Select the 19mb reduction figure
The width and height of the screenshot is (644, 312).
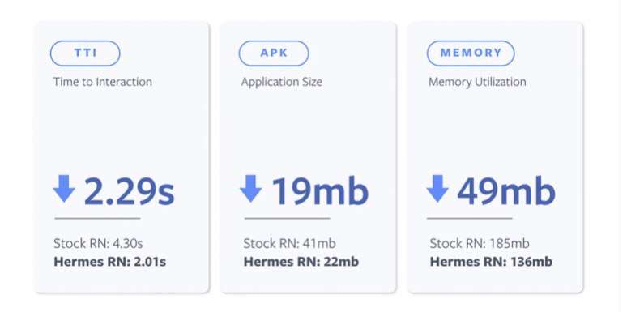(x=319, y=191)
